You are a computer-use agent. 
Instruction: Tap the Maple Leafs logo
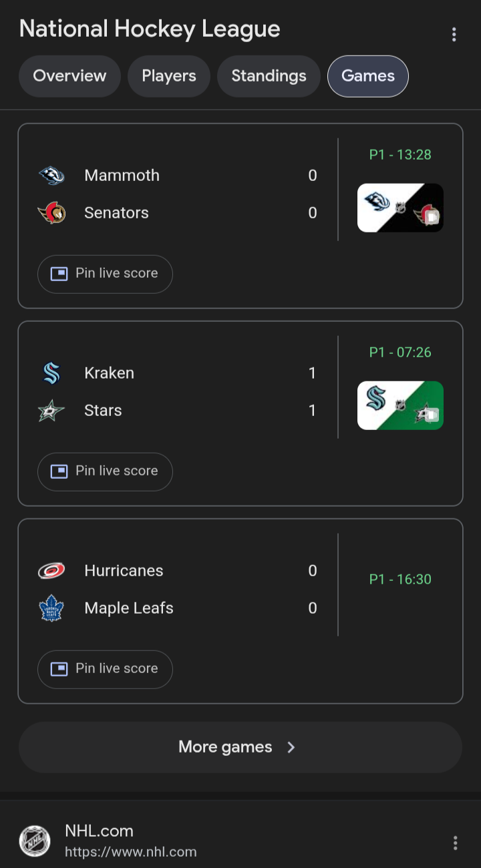[51, 608]
